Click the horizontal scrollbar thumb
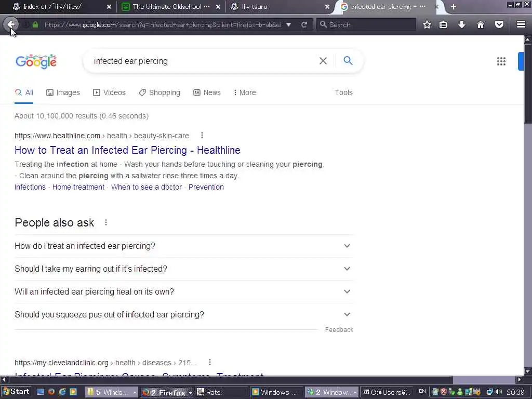The width and height of the screenshot is (532, 399). tap(230, 379)
